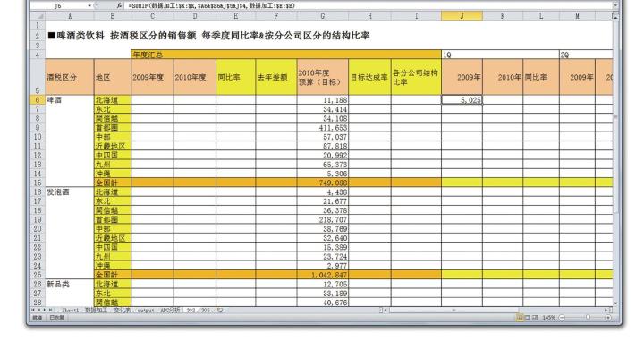Select row 25 header
The image size is (644, 341).
point(38,275)
